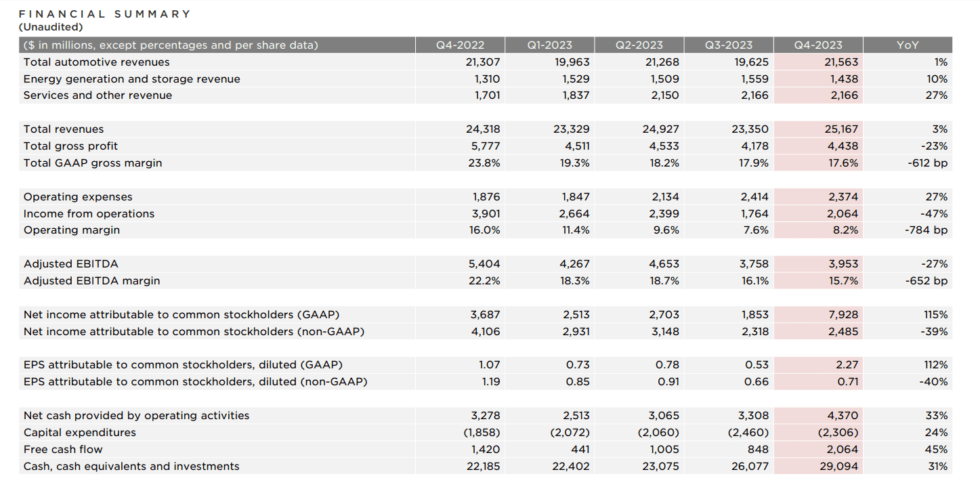Click the Total GAAP gross margin label
Viewport: 980px width, 495px height.
tap(93, 163)
